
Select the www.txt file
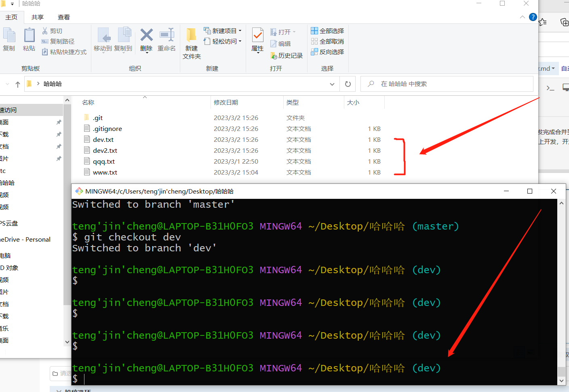click(x=105, y=172)
